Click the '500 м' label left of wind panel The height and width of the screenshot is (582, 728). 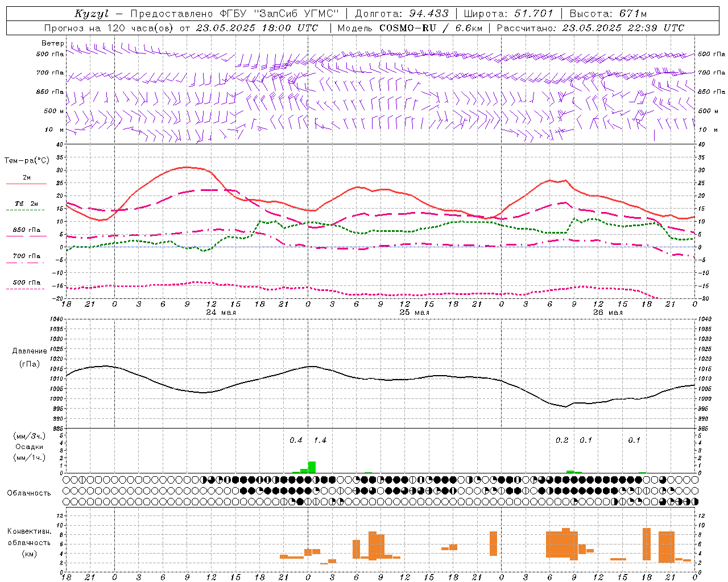[x=54, y=111]
